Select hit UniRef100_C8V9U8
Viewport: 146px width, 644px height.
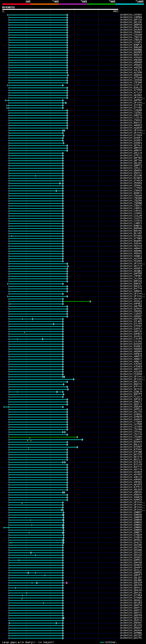[131, 80]
